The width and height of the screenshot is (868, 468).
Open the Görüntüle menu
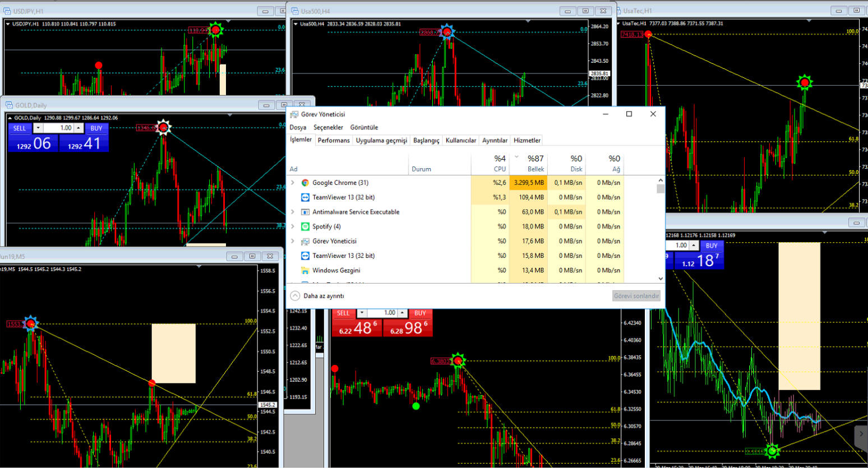point(364,128)
